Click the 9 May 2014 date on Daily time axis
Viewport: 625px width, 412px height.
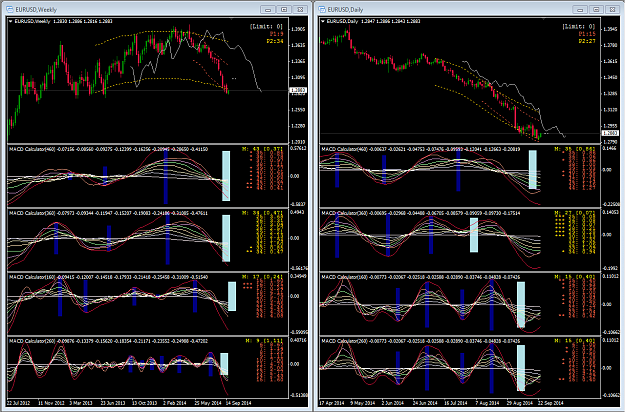363,403
